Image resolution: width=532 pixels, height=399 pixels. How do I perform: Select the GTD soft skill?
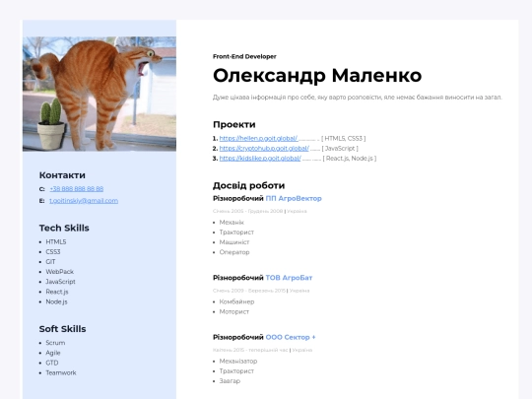click(52, 363)
